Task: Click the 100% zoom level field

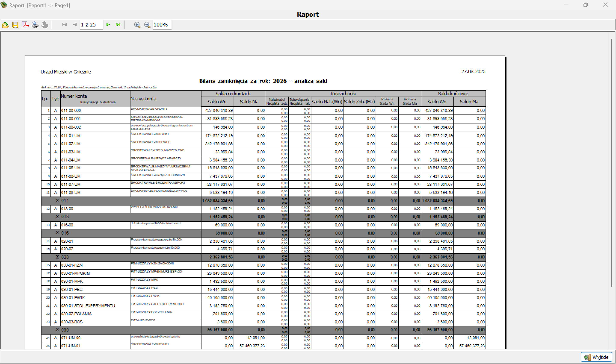Action: 162,25
